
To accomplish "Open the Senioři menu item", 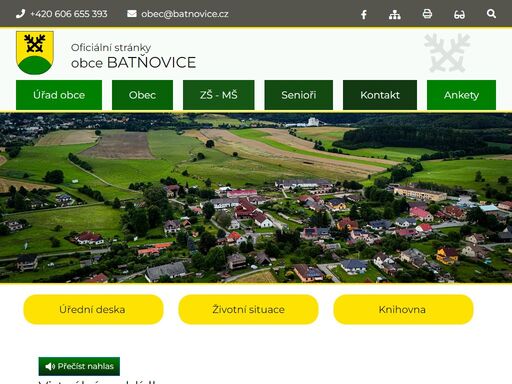I will tap(299, 95).
